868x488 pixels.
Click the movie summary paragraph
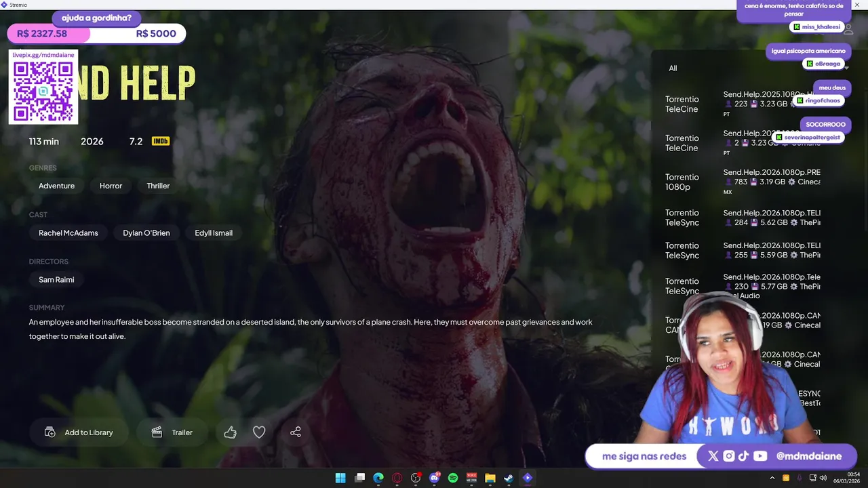point(311,329)
